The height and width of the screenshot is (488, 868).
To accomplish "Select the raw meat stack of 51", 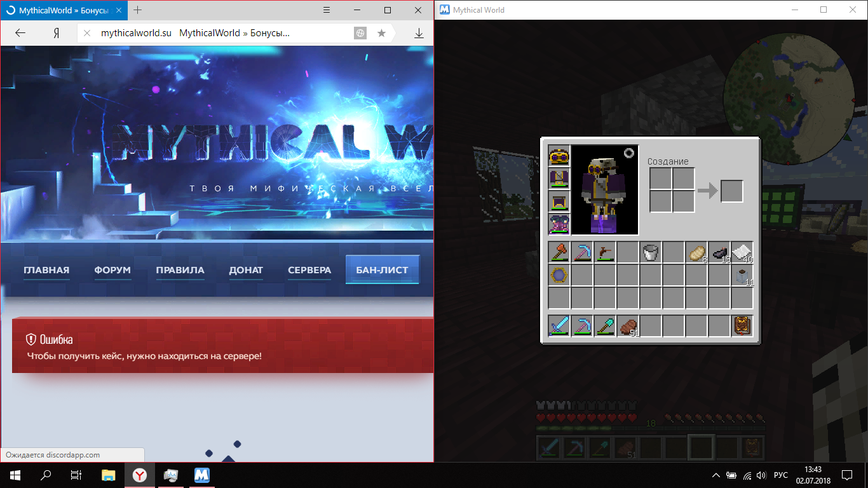I will click(x=628, y=326).
